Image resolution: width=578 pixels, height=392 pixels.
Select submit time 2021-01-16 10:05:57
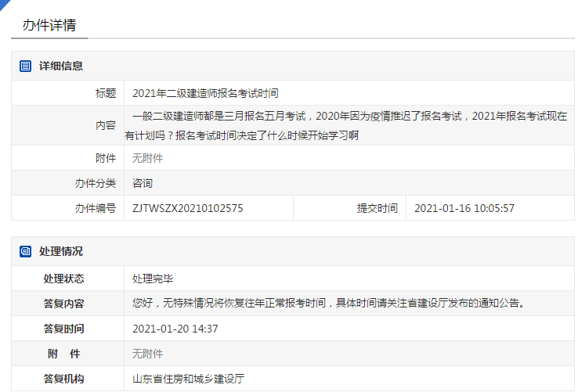coord(464,208)
